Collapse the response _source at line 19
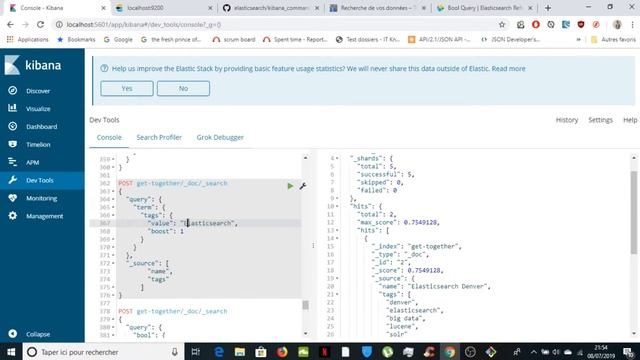The height and width of the screenshot is (360, 640). [337, 278]
